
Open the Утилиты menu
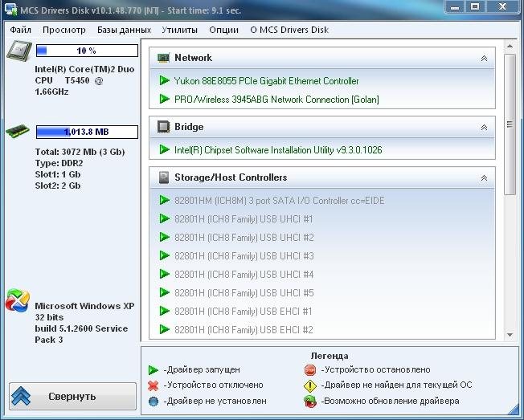[x=179, y=30]
